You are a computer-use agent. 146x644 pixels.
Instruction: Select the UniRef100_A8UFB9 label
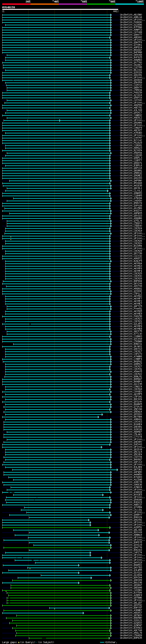pos(131,105)
